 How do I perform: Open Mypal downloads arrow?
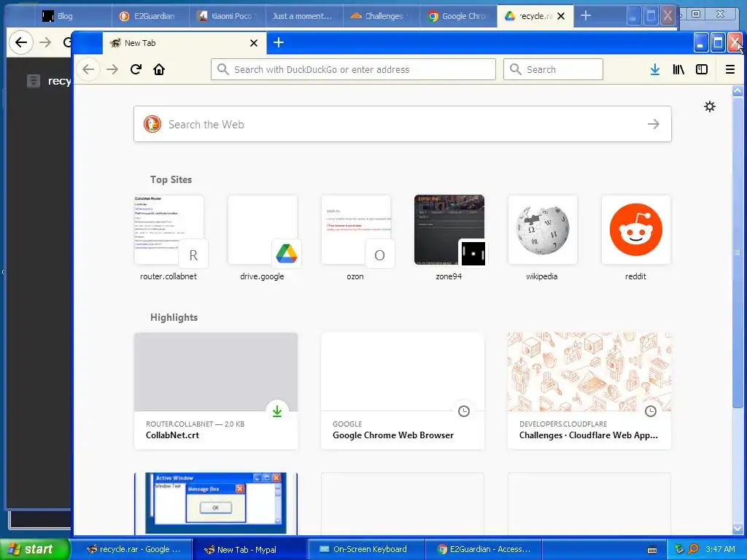pyautogui.click(x=655, y=69)
